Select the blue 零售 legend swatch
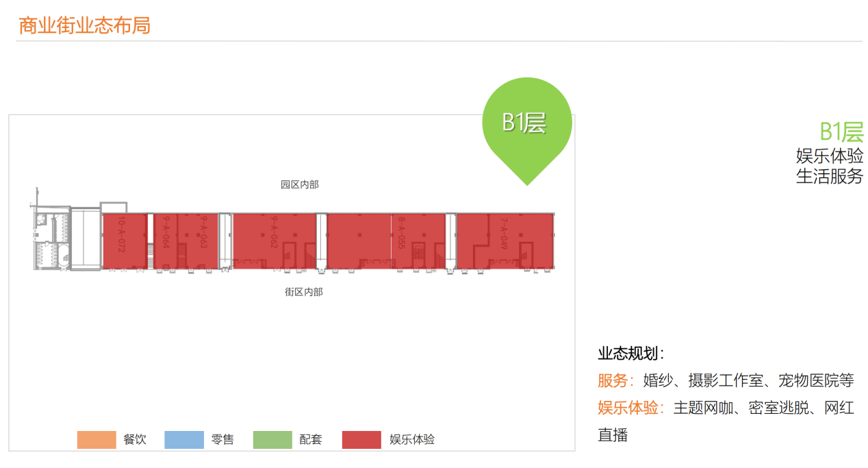The height and width of the screenshot is (468, 868). (184, 440)
